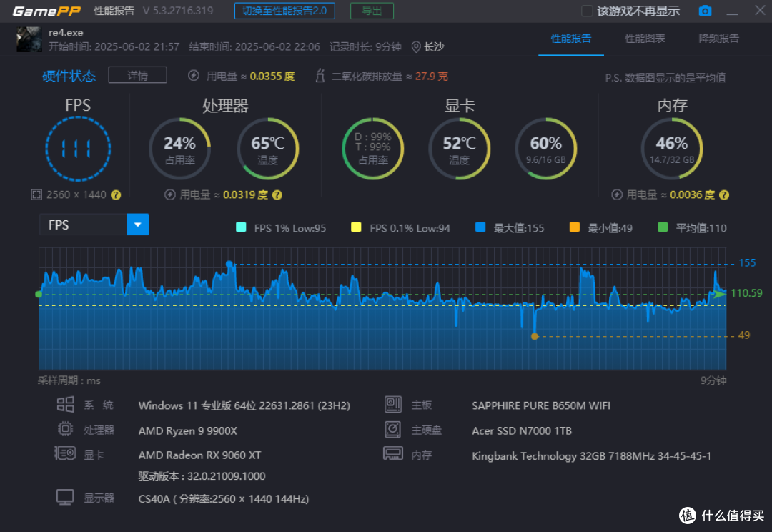
Task: Click the re4.exe process name
Action: pyautogui.click(x=66, y=32)
